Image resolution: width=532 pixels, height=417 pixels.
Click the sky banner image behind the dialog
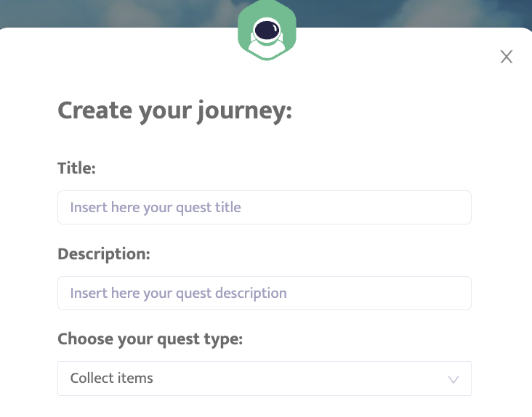pos(109,13)
